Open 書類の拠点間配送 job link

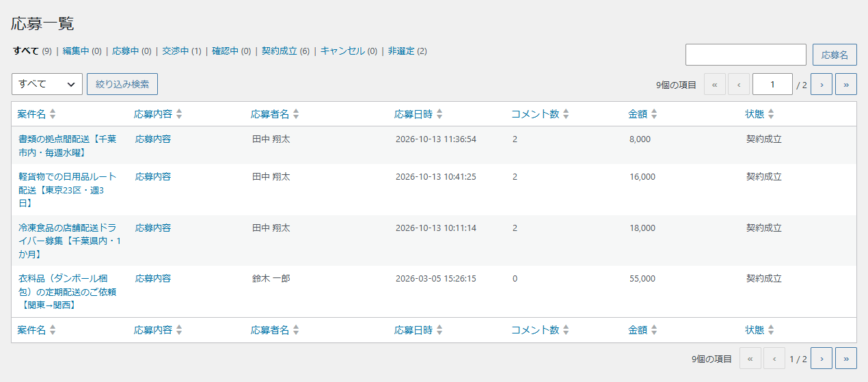[x=67, y=146]
